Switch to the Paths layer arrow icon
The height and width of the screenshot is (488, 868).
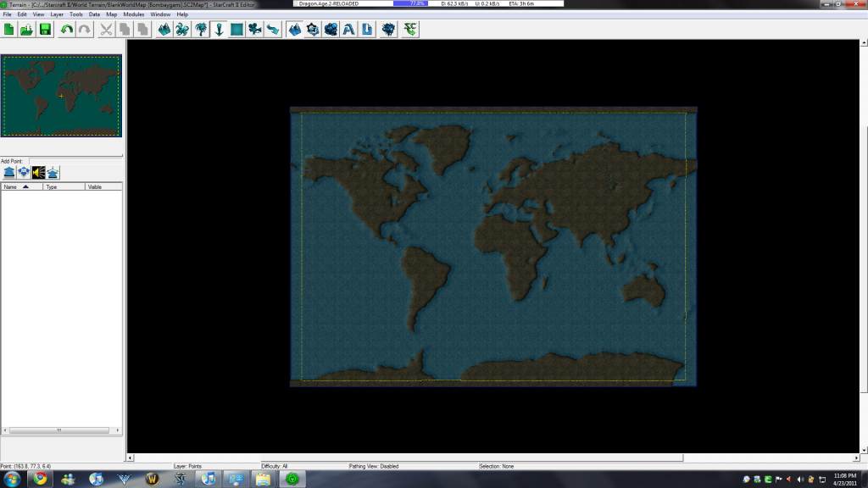click(273, 30)
